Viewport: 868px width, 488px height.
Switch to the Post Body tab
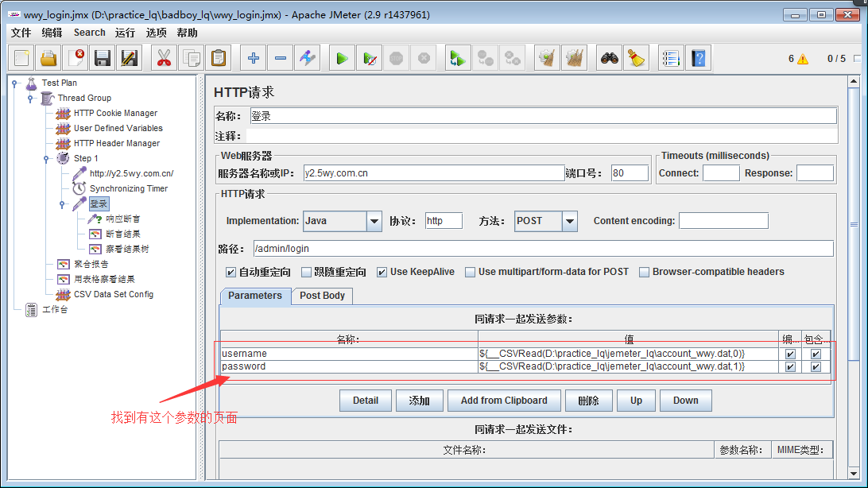tap(322, 296)
